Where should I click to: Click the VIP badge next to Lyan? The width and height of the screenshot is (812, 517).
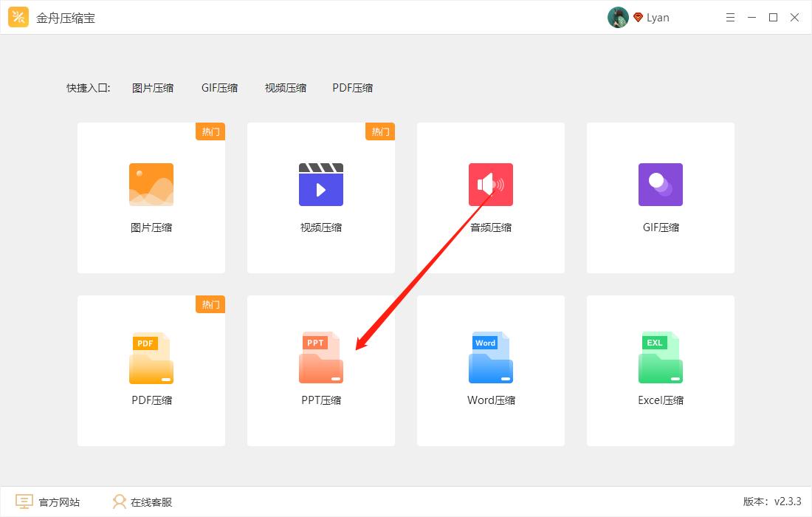coord(636,17)
